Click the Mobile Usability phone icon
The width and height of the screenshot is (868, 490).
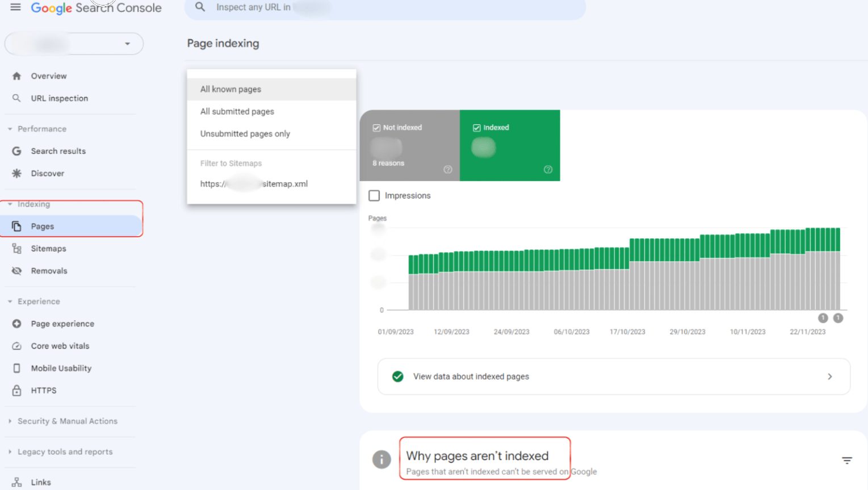[16, 368]
